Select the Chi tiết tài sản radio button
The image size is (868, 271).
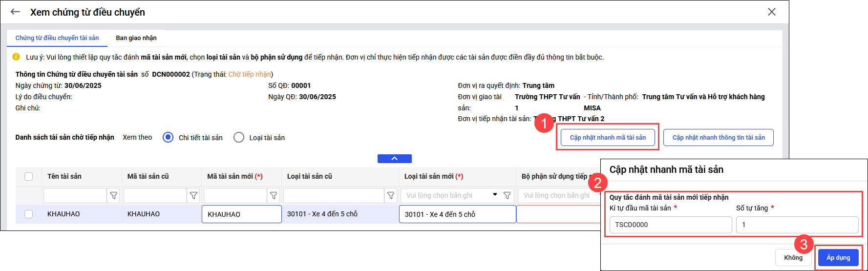click(168, 138)
